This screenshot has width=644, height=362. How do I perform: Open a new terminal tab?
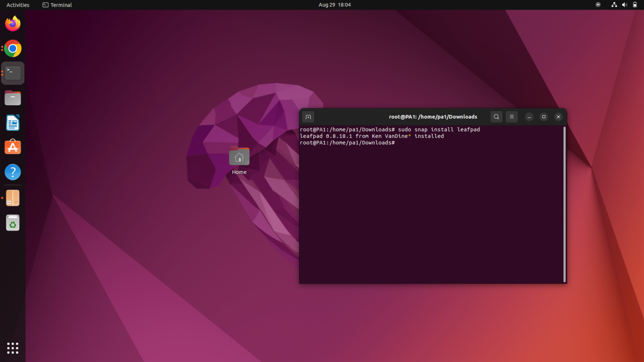(308, 117)
